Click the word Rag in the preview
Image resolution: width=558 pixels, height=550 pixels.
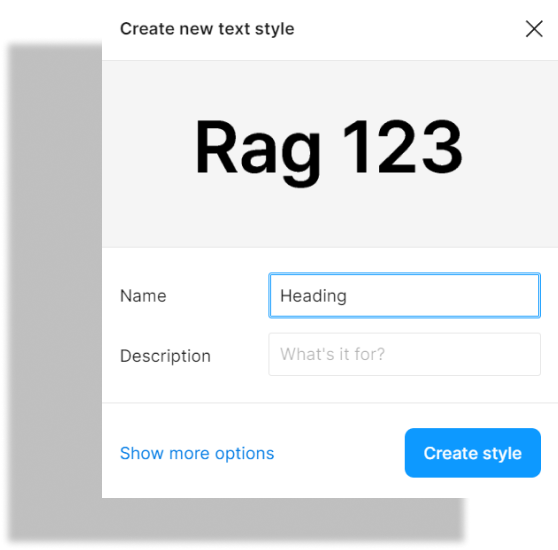(258, 152)
